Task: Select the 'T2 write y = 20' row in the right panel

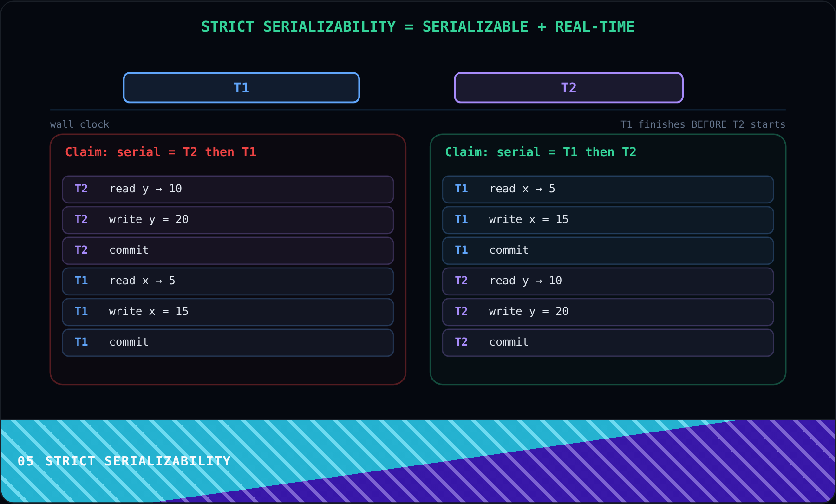Action: click(608, 312)
